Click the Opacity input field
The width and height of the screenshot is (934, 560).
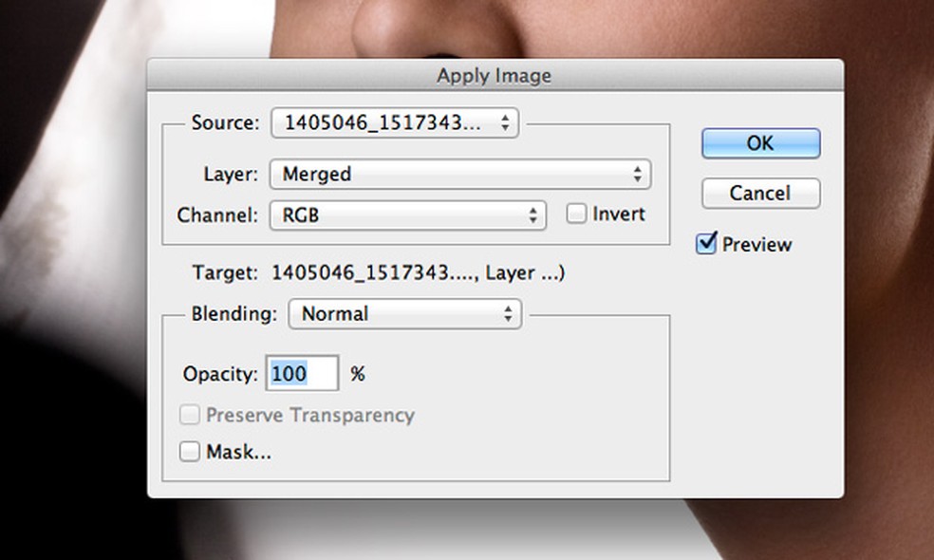coord(302,374)
